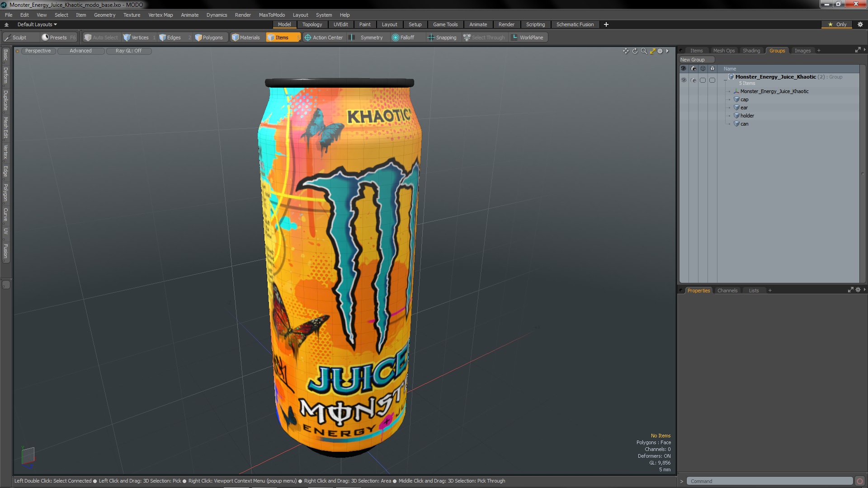Add a new tab to Groups panel

click(x=819, y=51)
